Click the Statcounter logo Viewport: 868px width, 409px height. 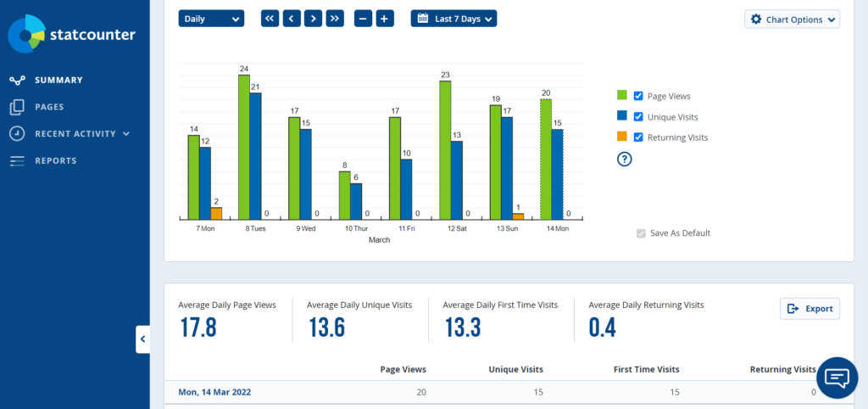coord(71,35)
